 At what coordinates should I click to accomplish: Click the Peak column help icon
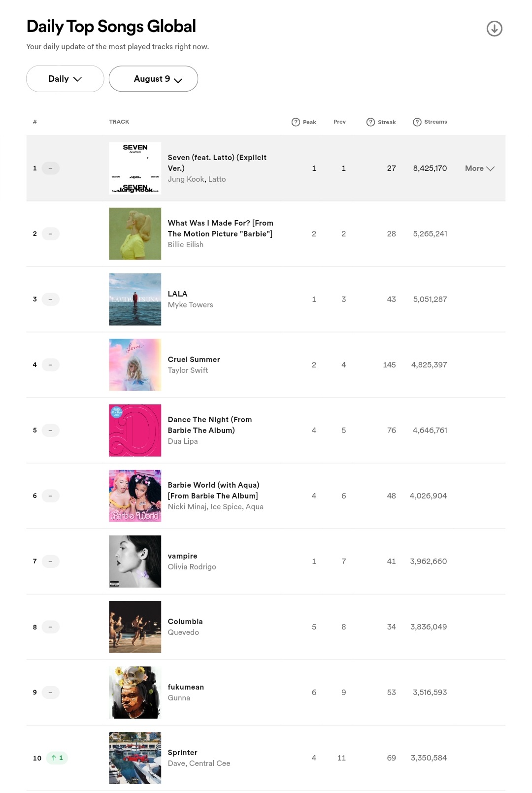[x=296, y=122]
